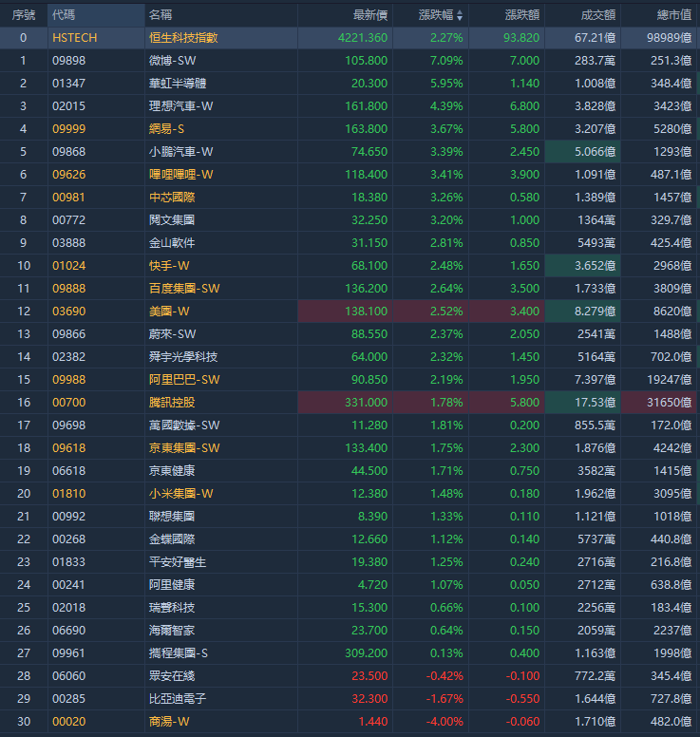Select 華虹半導體 stock name

[x=178, y=84]
